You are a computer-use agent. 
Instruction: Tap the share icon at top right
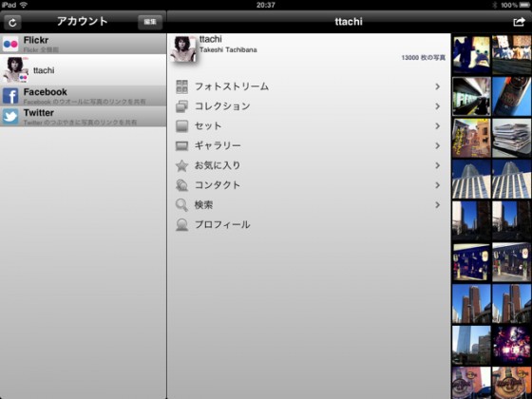[x=519, y=22]
